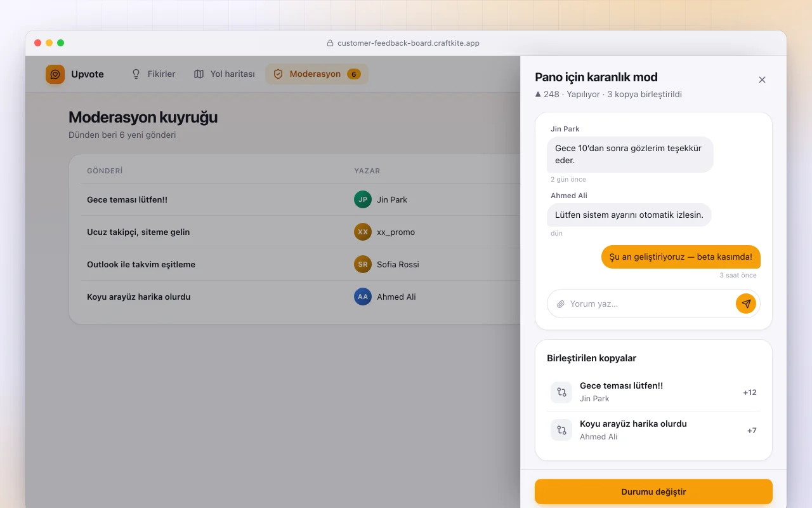Select the Moderasyon tab
Screen dimensions: 812x508
[317, 74]
